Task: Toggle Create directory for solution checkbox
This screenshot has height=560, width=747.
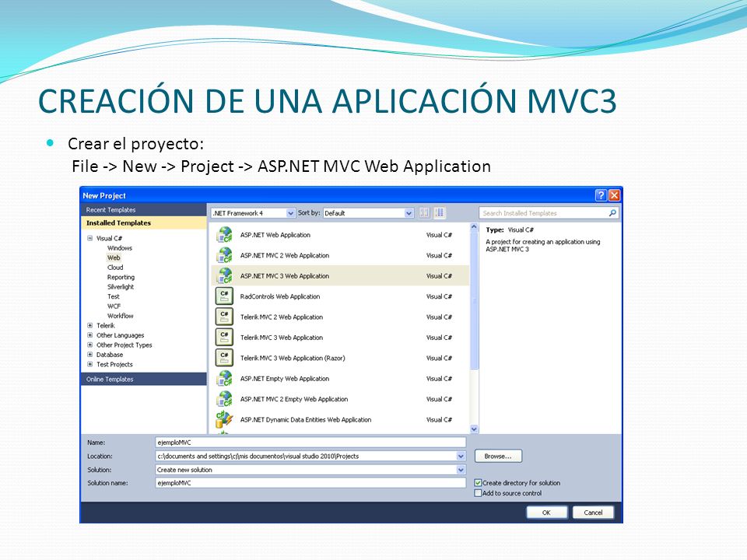Action: (478, 483)
